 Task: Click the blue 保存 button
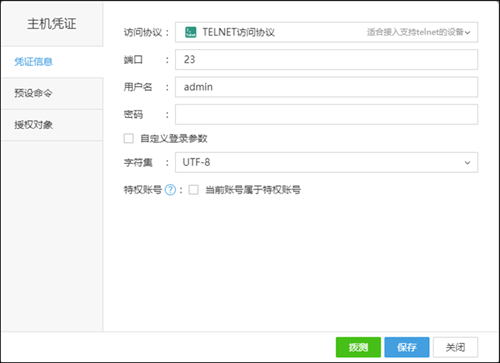(407, 347)
